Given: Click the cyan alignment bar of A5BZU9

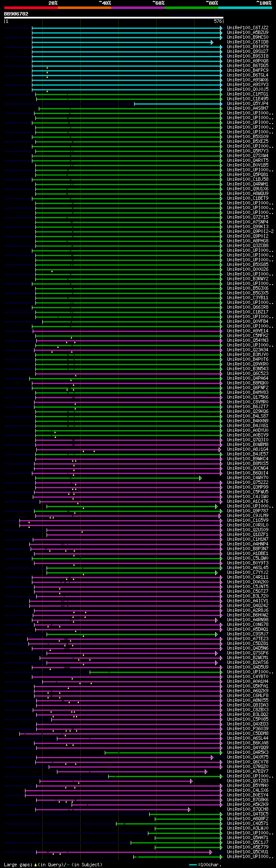Looking at the screenshot, I should [126, 33].
